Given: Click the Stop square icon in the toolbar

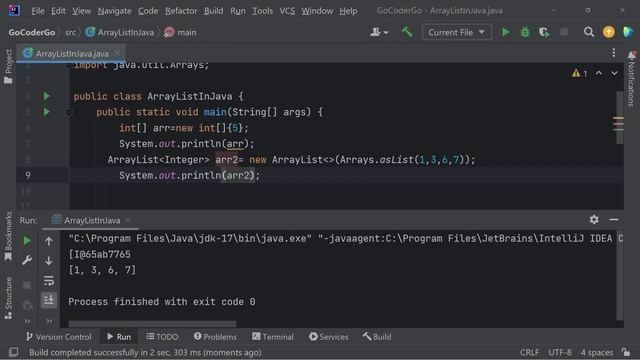Looking at the screenshot, I should [x=564, y=32].
